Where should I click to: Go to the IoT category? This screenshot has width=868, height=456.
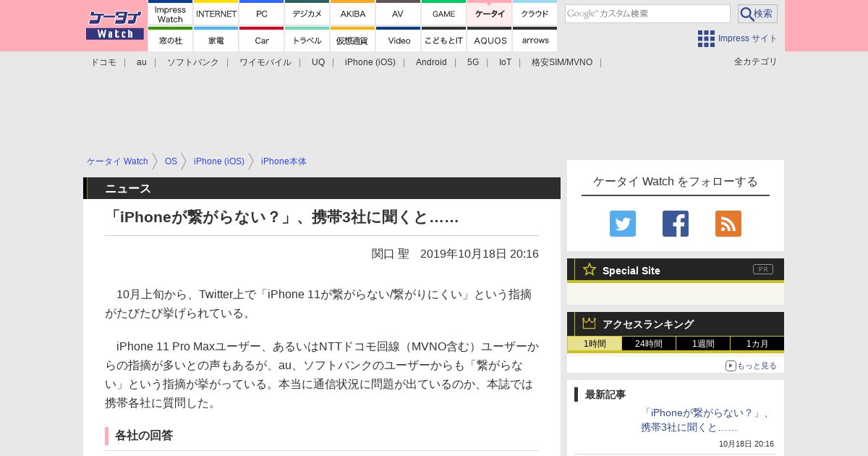[505, 62]
